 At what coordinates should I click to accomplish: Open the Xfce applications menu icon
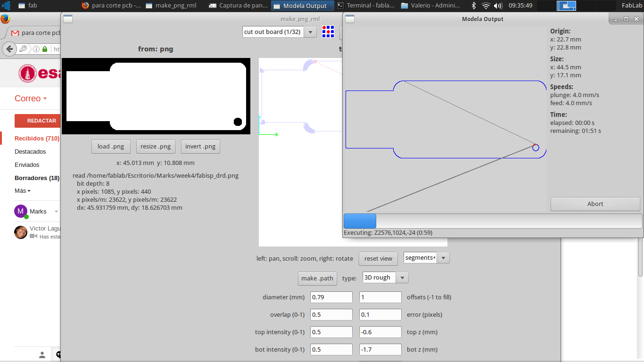coord(6,6)
